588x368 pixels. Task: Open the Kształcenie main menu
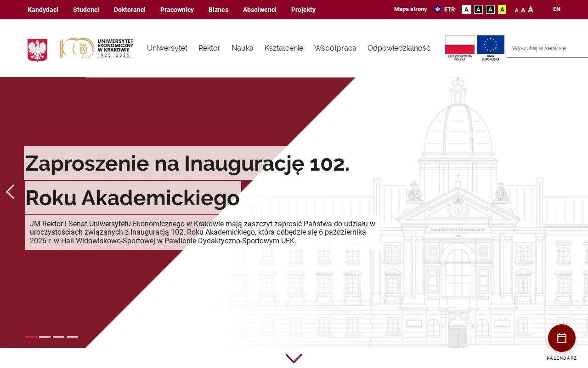tap(284, 48)
